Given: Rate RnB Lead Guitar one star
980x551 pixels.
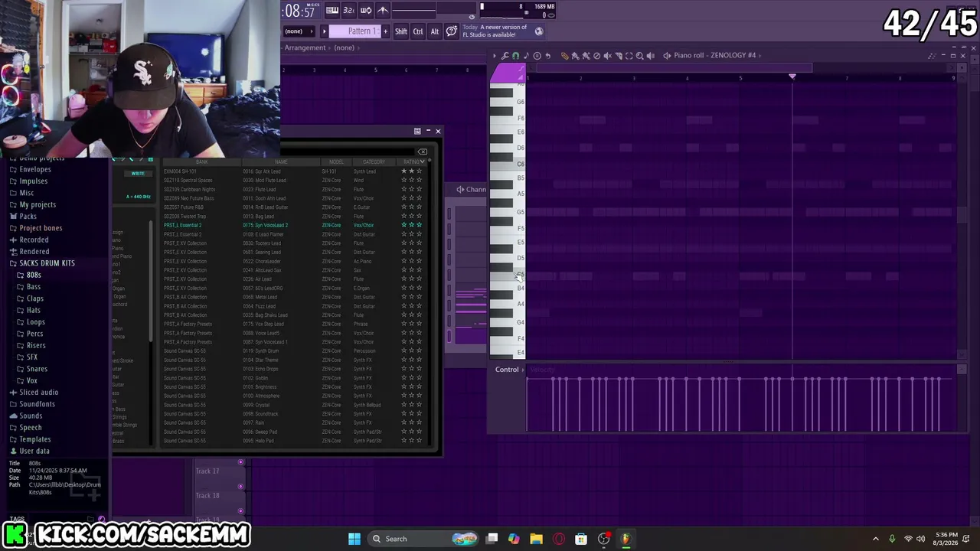Looking at the screenshot, I should pyautogui.click(x=404, y=207).
